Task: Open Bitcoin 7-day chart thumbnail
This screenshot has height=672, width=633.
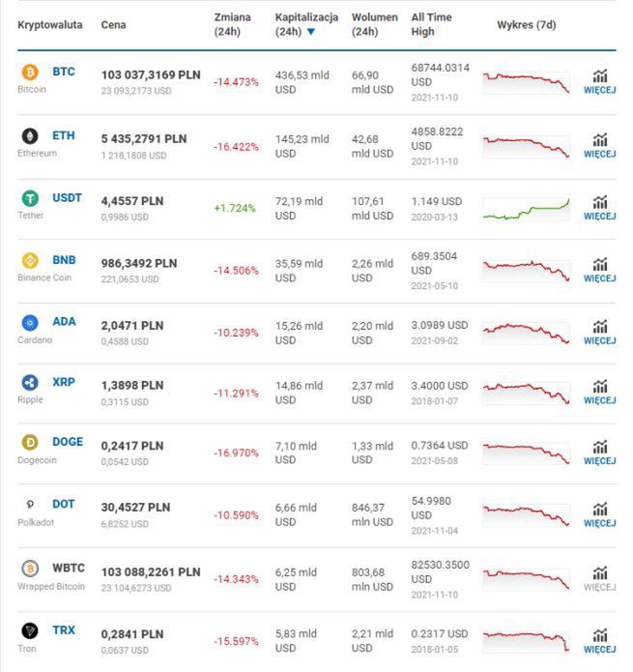Action: pyautogui.click(x=526, y=81)
